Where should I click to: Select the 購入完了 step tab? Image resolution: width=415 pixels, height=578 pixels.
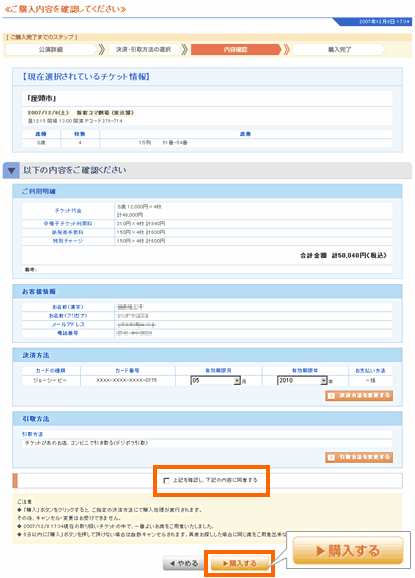339,49
